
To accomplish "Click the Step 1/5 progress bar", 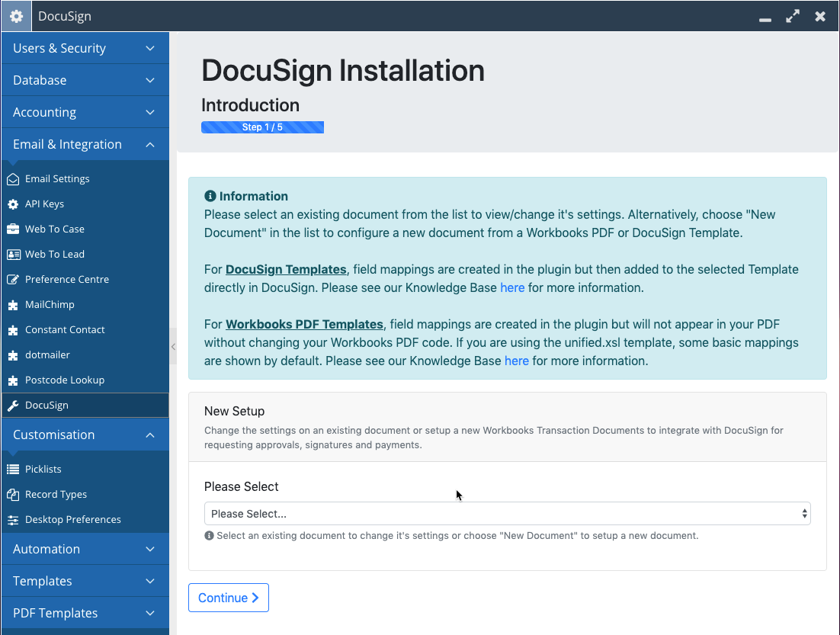I will point(262,127).
